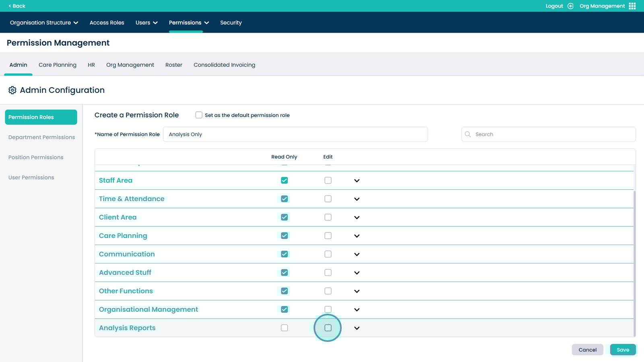Click the Org Management grid icon
Image resolution: width=644 pixels, height=362 pixels.
click(x=632, y=6)
